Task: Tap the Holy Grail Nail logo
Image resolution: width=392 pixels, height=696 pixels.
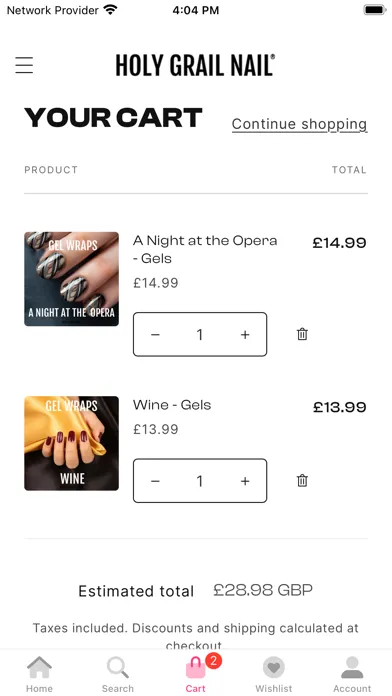Action: point(195,65)
